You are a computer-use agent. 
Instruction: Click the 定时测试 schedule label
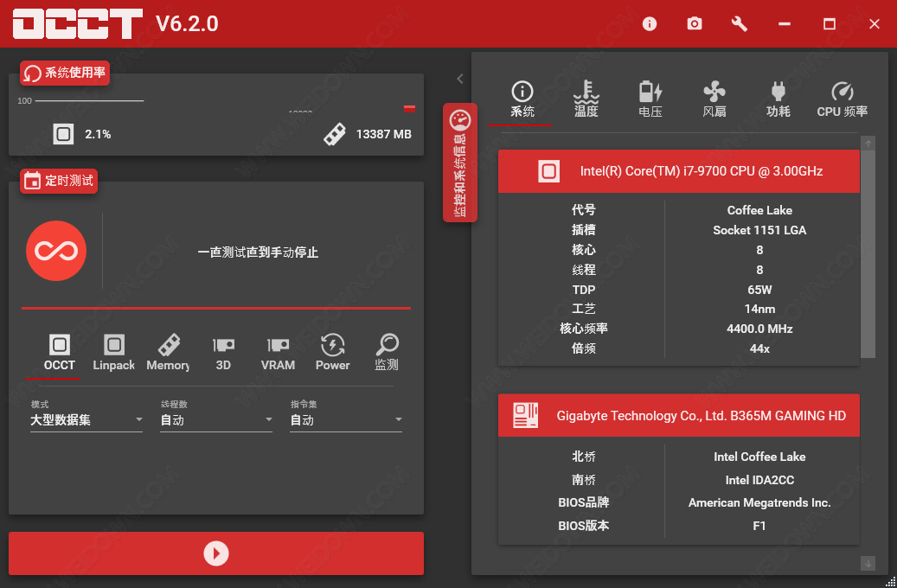(x=59, y=182)
